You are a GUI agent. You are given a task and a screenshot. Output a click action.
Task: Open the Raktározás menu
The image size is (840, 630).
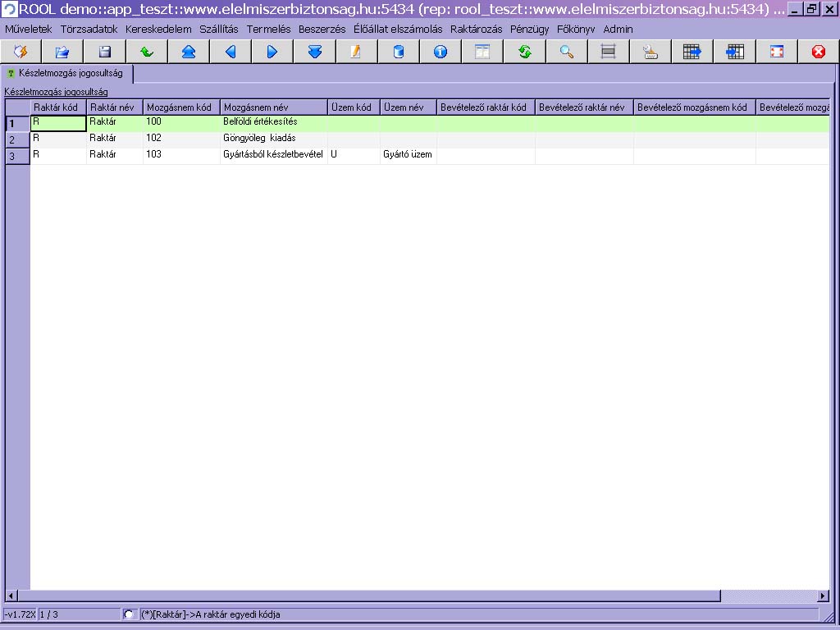pos(476,29)
